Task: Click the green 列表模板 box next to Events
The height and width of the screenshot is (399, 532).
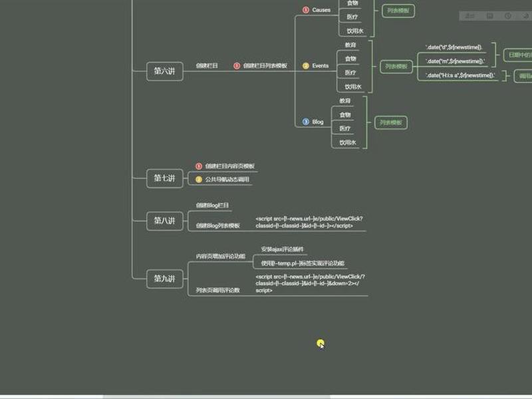Action: pyautogui.click(x=396, y=66)
